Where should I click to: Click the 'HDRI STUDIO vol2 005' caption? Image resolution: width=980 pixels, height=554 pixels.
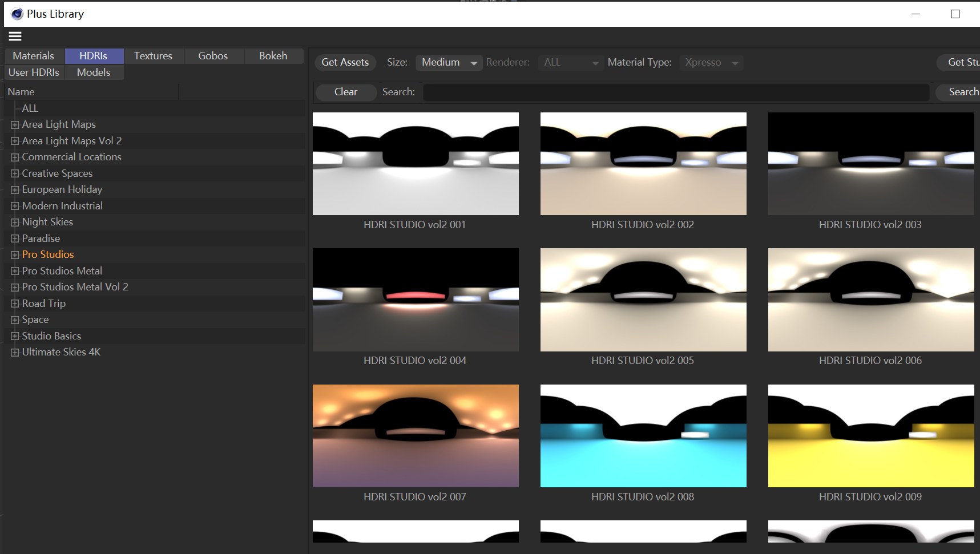[643, 361]
